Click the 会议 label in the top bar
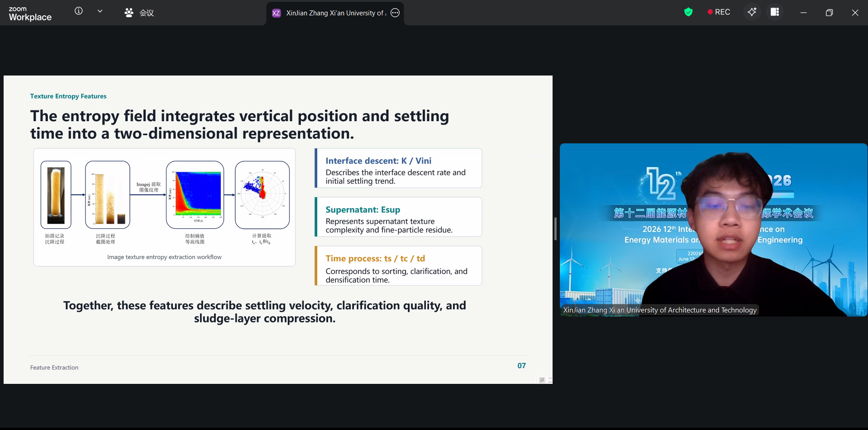The width and height of the screenshot is (868, 430). point(147,13)
